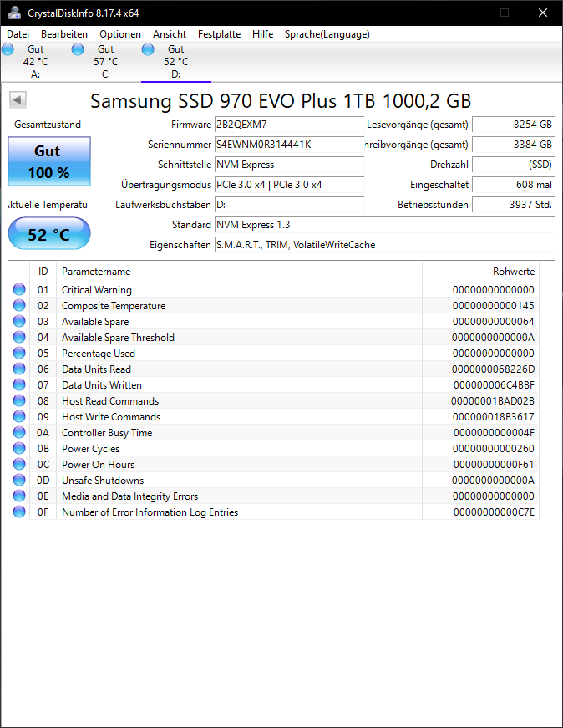The image size is (563, 728).
Task: Click the status orb of Host Read Commands row
Action: tap(19, 400)
